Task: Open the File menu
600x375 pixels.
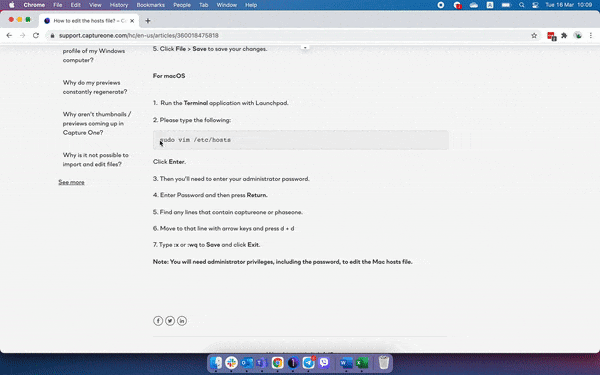Action: tap(58, 5)
